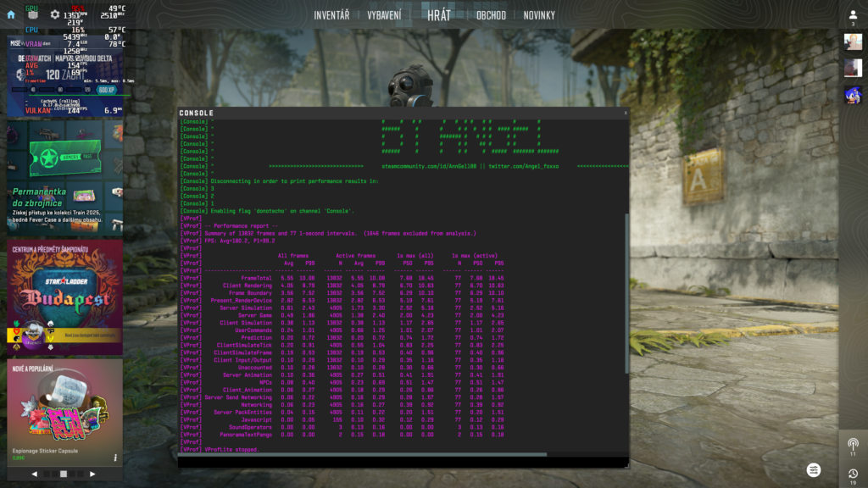Open the watch/TV icon next to Home
868x488 pixels.
click(x=33, y=14)
